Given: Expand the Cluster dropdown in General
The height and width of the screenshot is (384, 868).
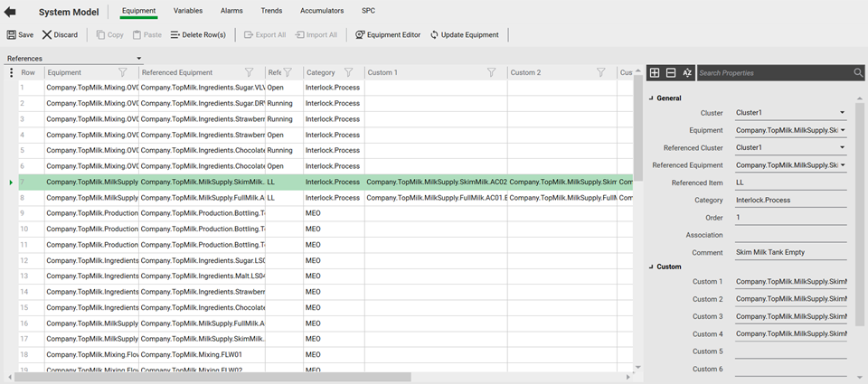Looking at the screenshot, I should tap(842, 113).
